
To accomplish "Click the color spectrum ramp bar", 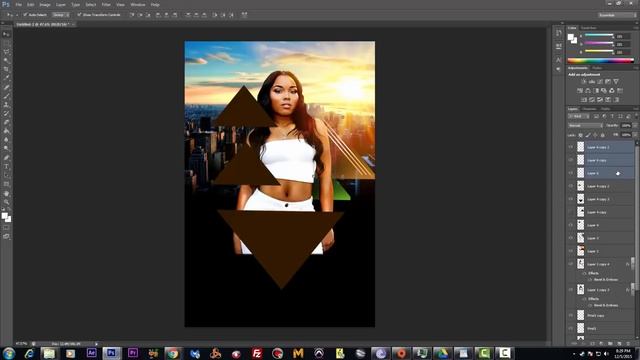I will [x=600, y=60].
